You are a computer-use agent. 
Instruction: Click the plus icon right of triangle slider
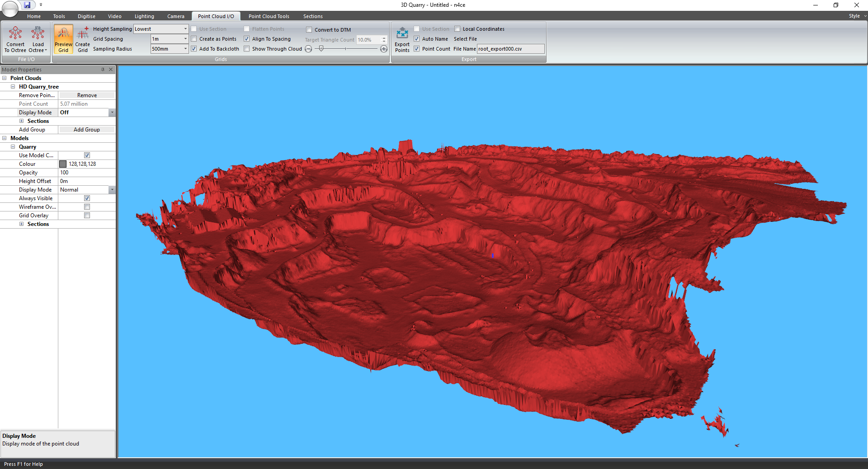[x=384, y=49]
